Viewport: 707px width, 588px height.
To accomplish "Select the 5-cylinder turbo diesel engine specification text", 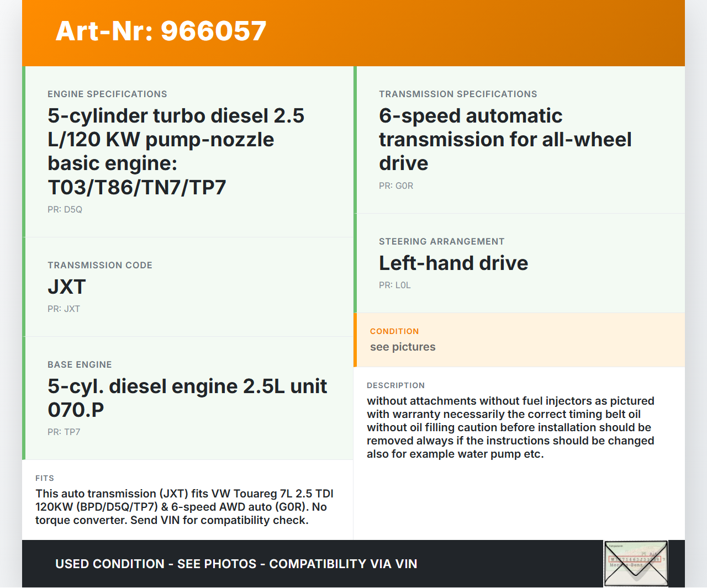I will (176, 151).
